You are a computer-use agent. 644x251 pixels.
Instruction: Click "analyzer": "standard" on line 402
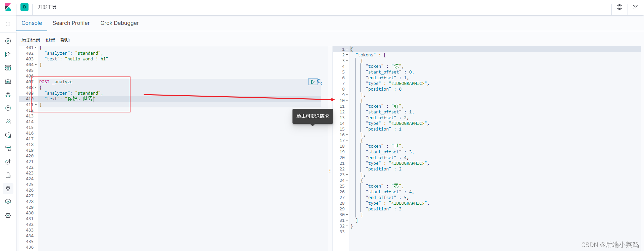[x=73, y=53]
